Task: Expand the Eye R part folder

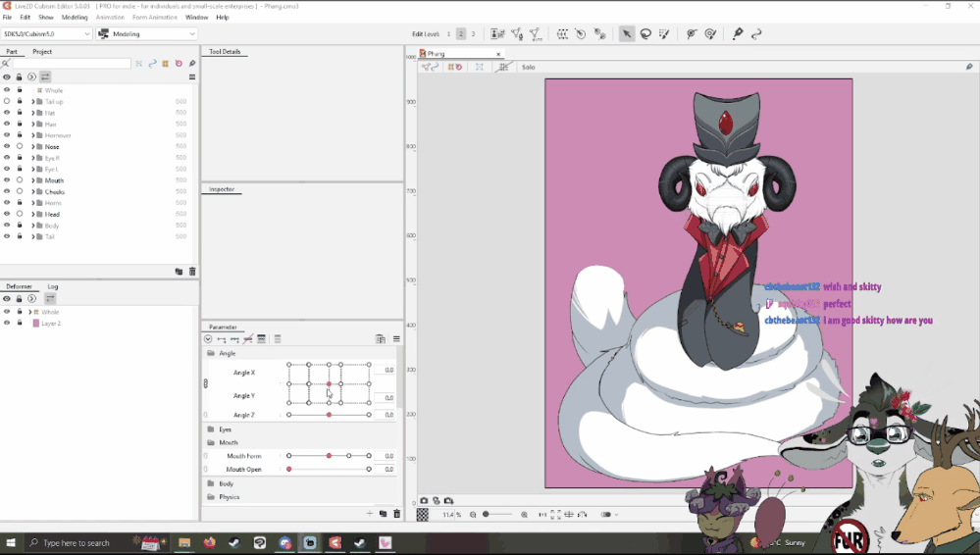Action: tap(33, 158)
